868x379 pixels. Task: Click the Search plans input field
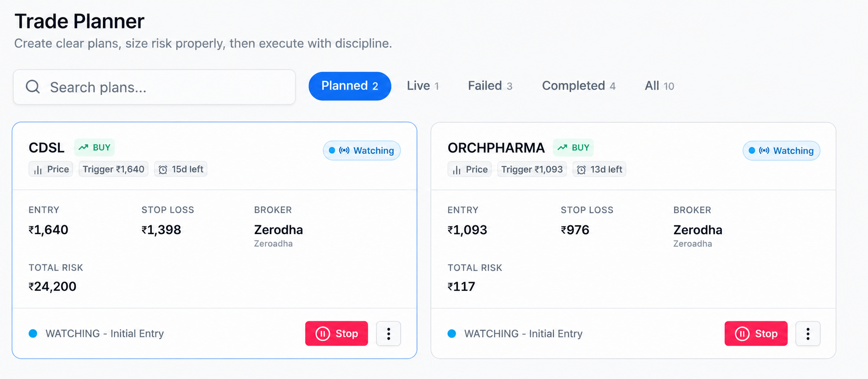tap(155, 87)
